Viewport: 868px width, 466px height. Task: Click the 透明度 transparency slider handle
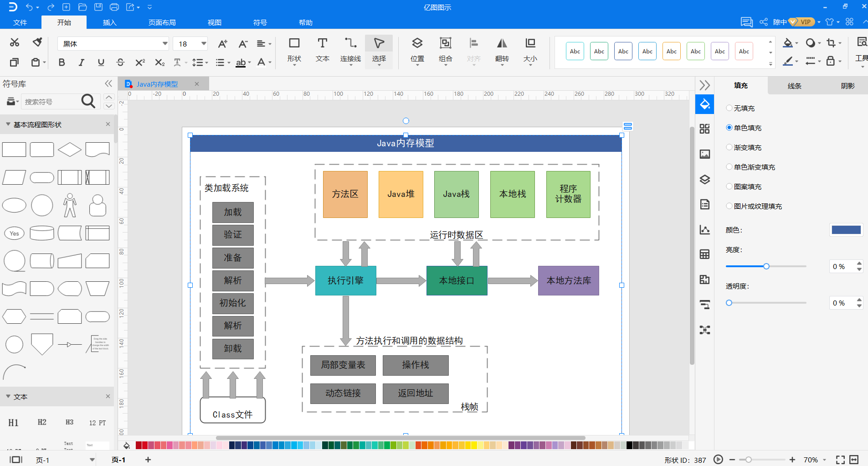729,303
